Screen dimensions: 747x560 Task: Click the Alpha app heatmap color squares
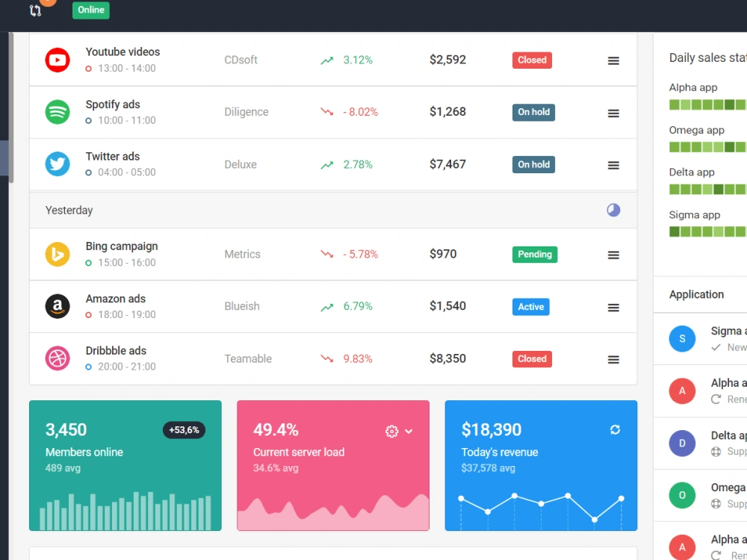(x=708, y=105)
